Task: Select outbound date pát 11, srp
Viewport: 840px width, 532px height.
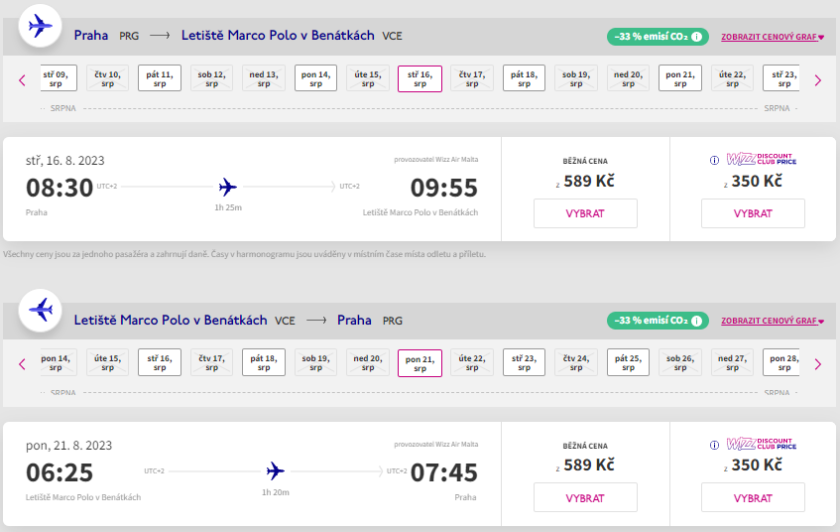Action: click(159, 79)
